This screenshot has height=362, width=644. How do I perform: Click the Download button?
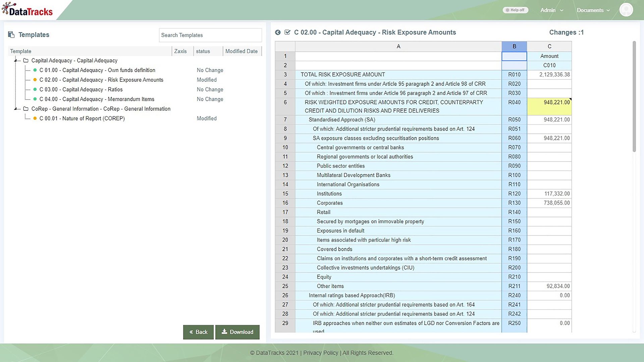(237, 332)
